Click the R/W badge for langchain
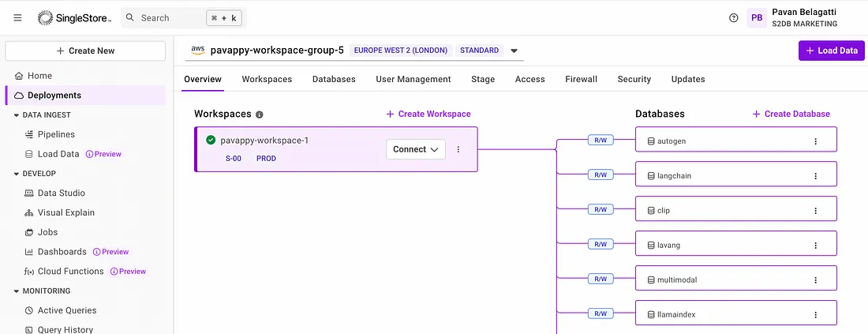This screenshot has width=868, height=334. 600,175
